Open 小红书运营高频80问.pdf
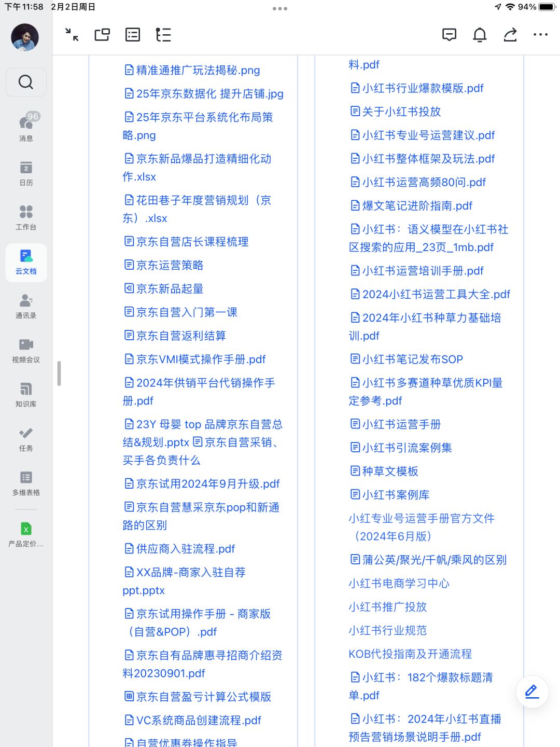The image size is (560, 747). coord(418,182)
